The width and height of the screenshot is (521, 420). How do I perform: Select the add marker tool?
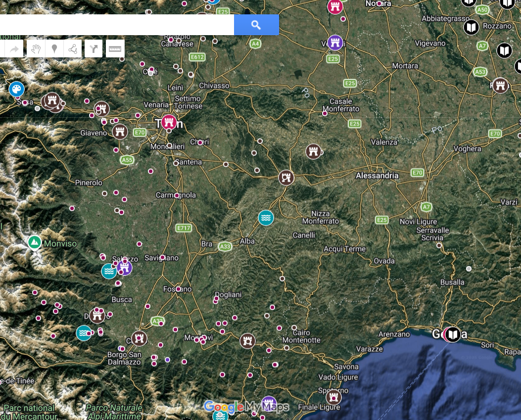point(54,49)
